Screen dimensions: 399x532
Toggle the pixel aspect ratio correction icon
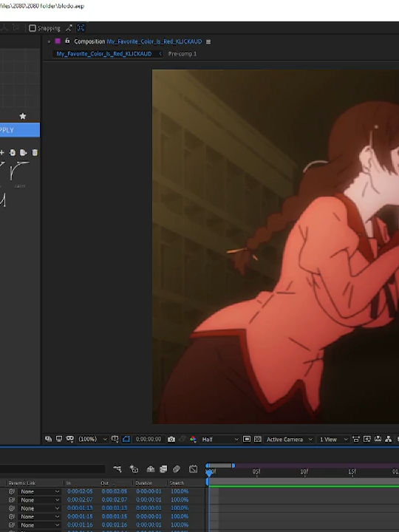point(356,440)
